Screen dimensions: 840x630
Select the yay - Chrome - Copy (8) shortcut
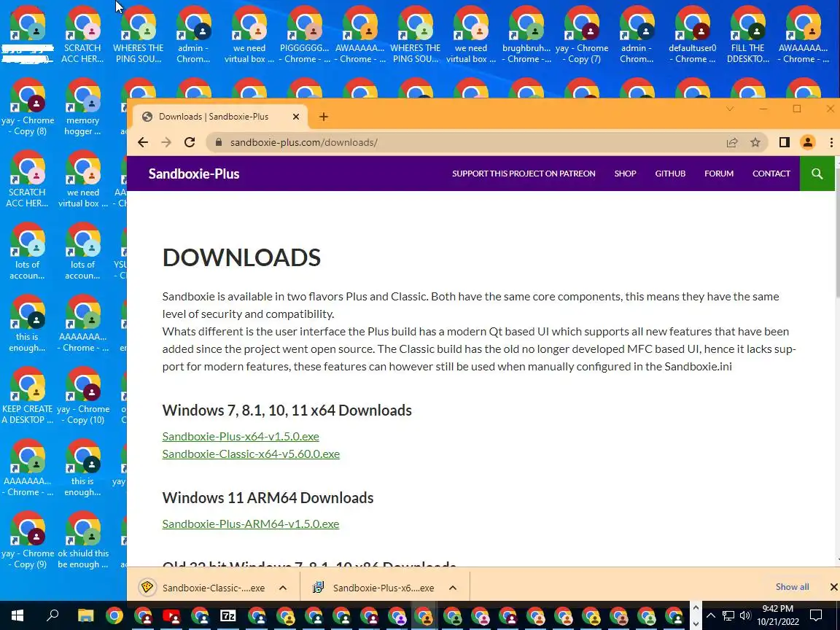point(27,107)
